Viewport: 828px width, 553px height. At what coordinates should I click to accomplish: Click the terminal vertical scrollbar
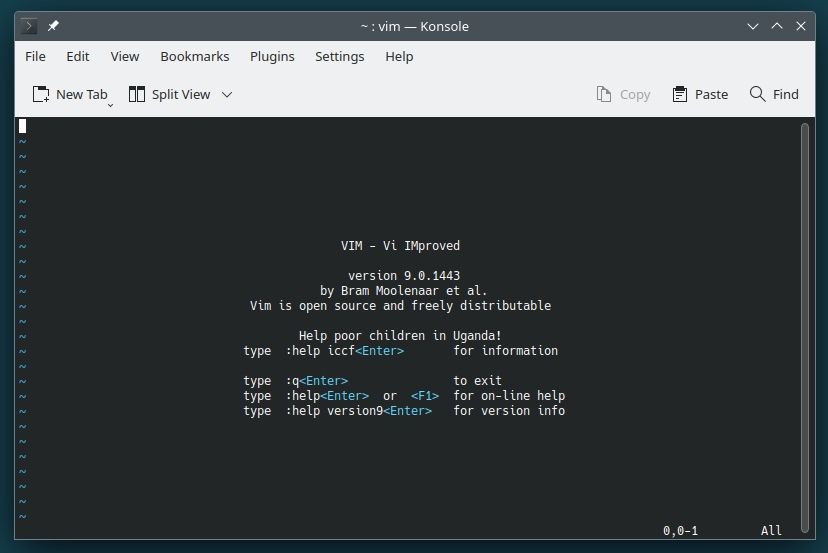pos(805,328)
